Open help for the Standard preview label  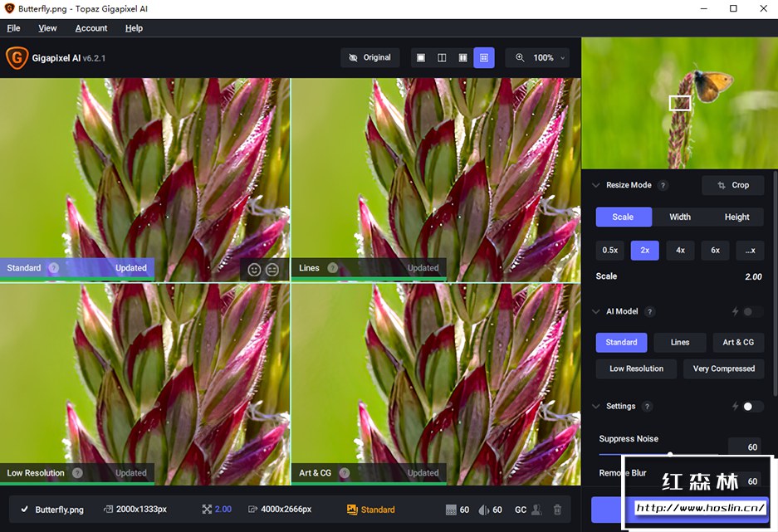coord(54,268)
